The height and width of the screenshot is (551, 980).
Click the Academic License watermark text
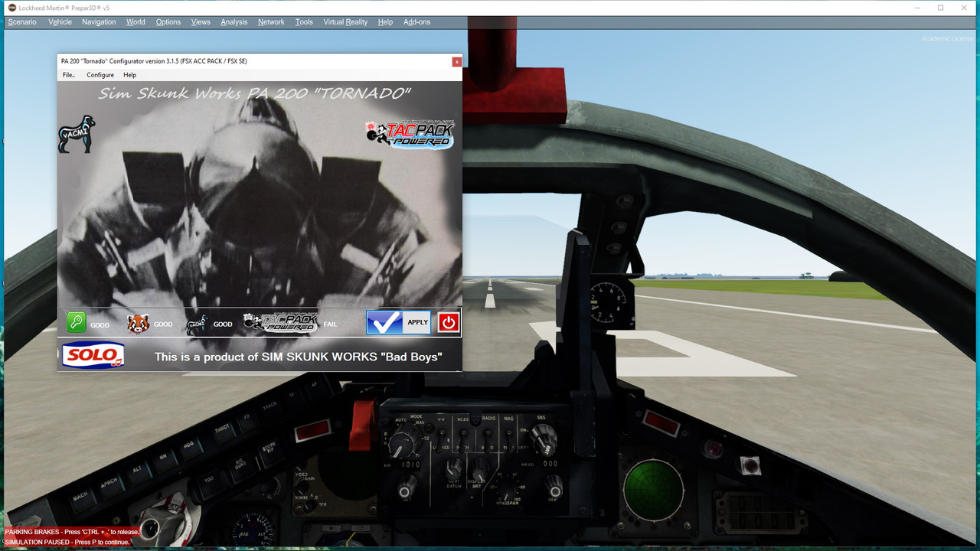947,38
